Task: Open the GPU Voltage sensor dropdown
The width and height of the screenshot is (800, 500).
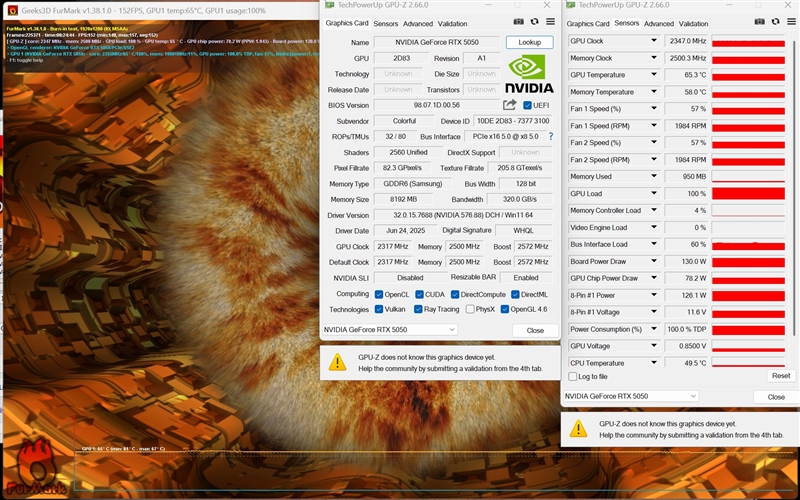Action: [654, 346]
